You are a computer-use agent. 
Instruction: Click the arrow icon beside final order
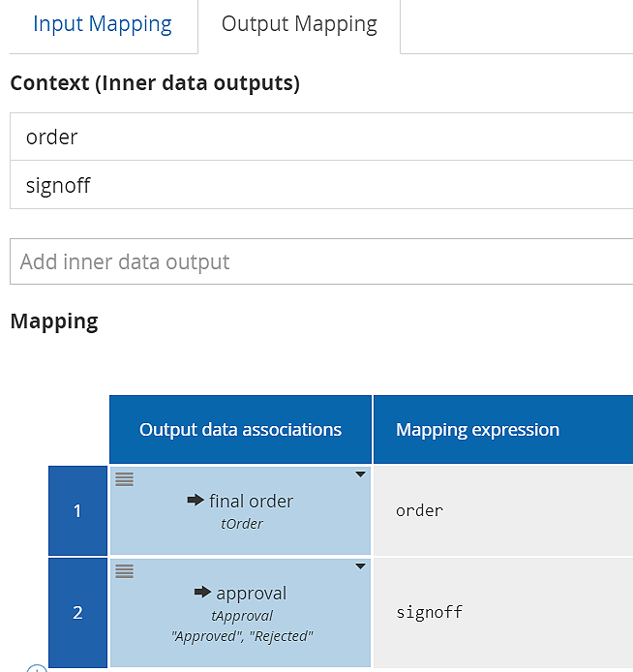click(x=196, y=501)
